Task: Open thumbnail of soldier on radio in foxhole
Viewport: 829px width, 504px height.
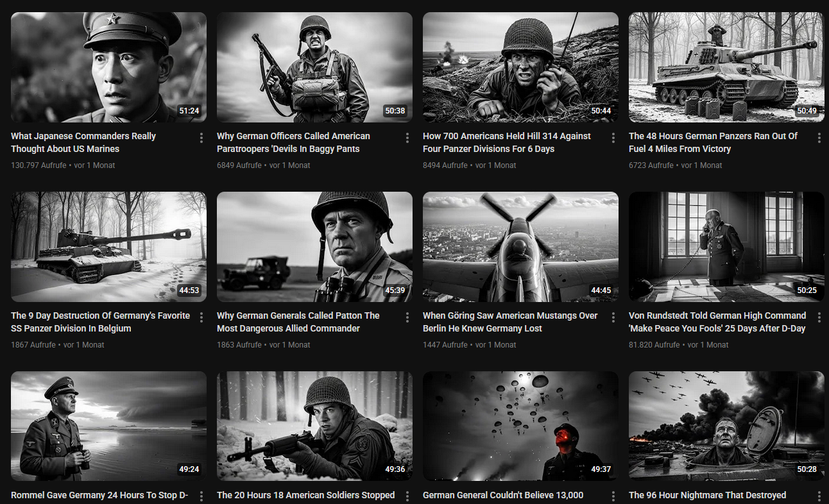Action: pos(520,67)
